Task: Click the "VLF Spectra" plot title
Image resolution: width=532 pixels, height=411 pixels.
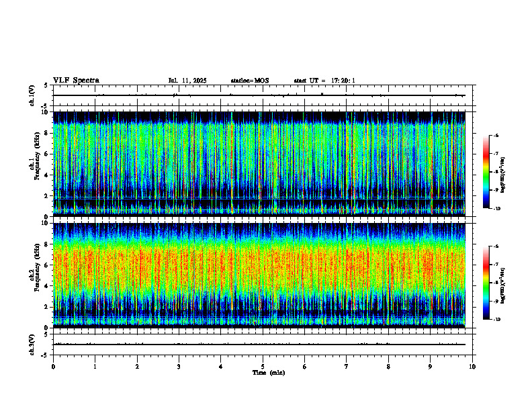Action: click(x=76, y=81)
